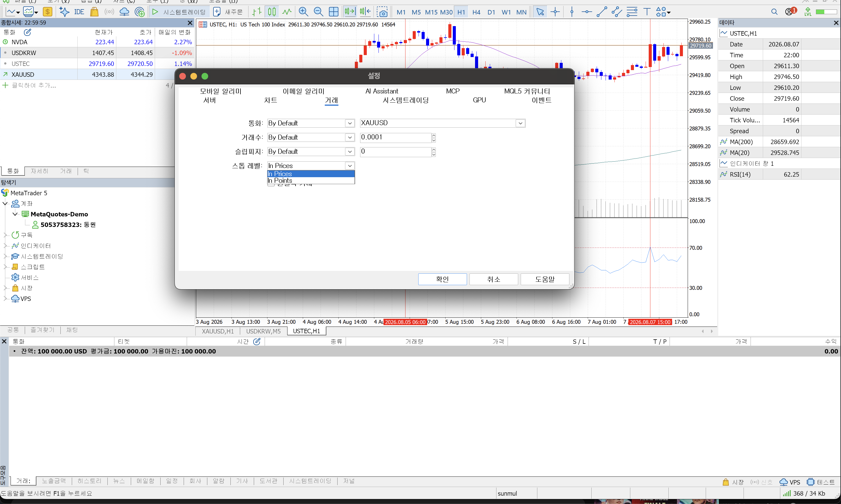
Task: Confirm settings with 확인 button
Action: point(442,279)
